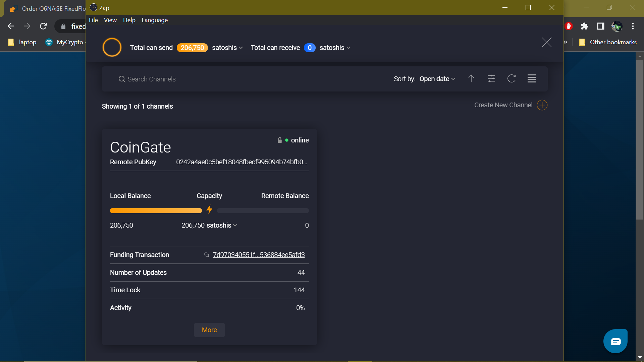This screenshot has height=362, width=644.
Task: Expand receive unit satoshis dropdown
Action: point(335,48)
